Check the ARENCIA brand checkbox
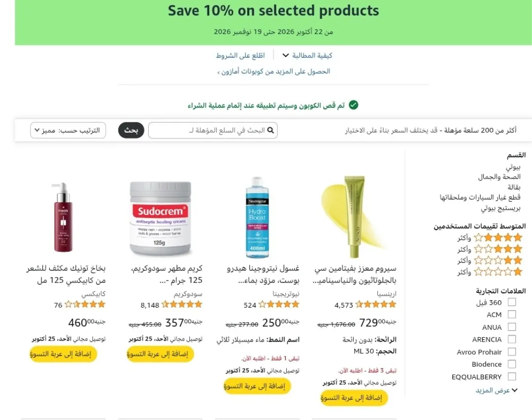The image size is (532, 420). [x=512, y=339]
